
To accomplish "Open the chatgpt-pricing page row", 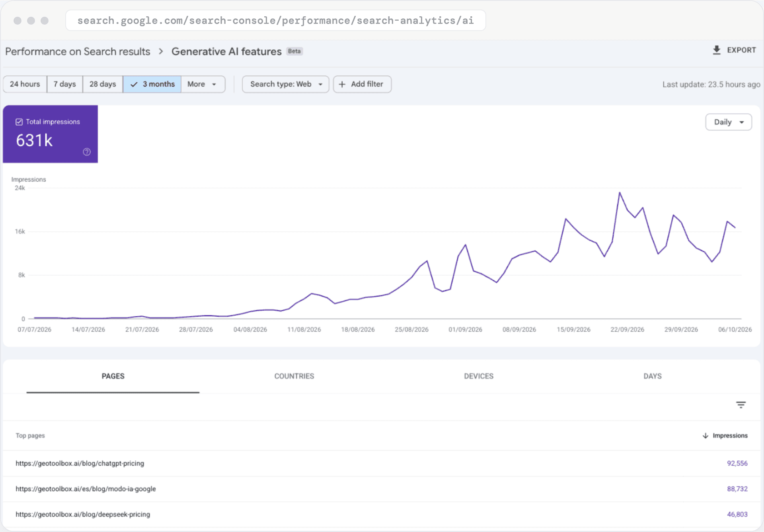I will (382, 464).
